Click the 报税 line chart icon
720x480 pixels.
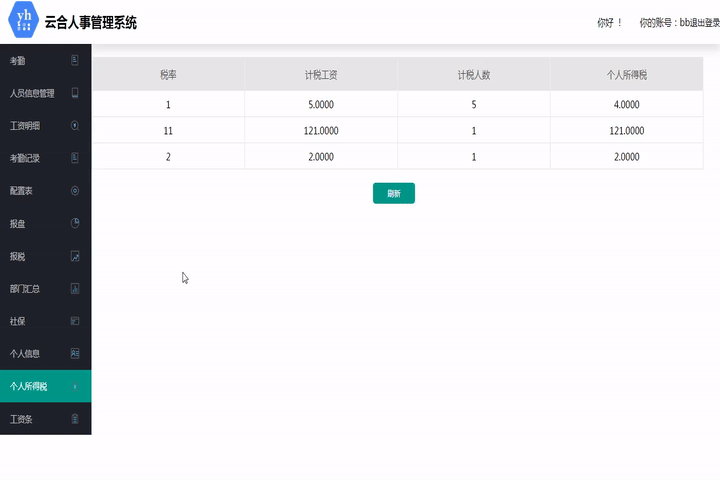(x=75, y=256)
